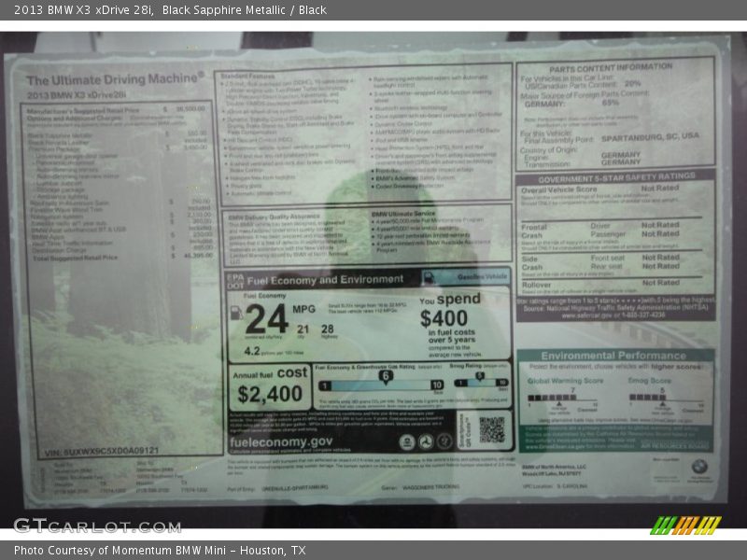The height and width of the screenshot is (560, 747).
Task: Click 'BMW Delivery Quality Assurance' heading
Action: pos(274,217)
